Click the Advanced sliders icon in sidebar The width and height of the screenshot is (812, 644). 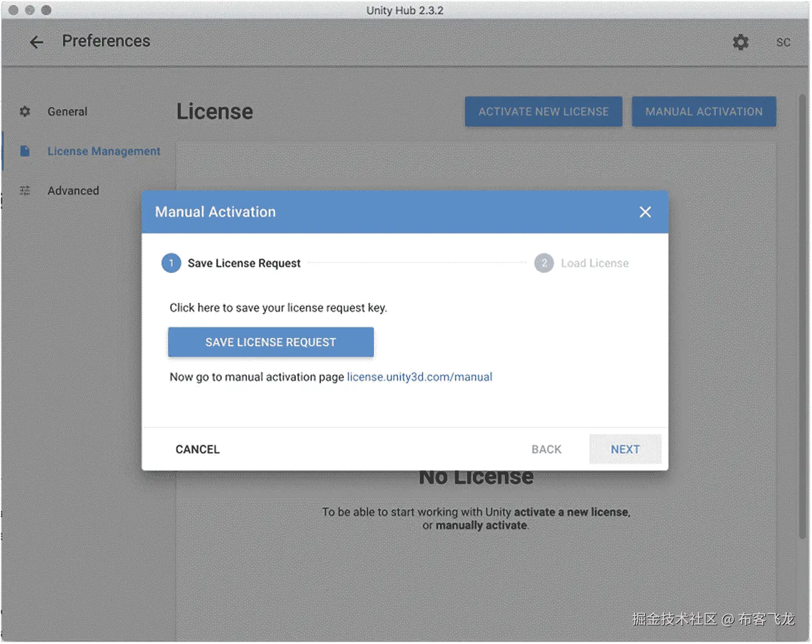(x=25, y=190)
